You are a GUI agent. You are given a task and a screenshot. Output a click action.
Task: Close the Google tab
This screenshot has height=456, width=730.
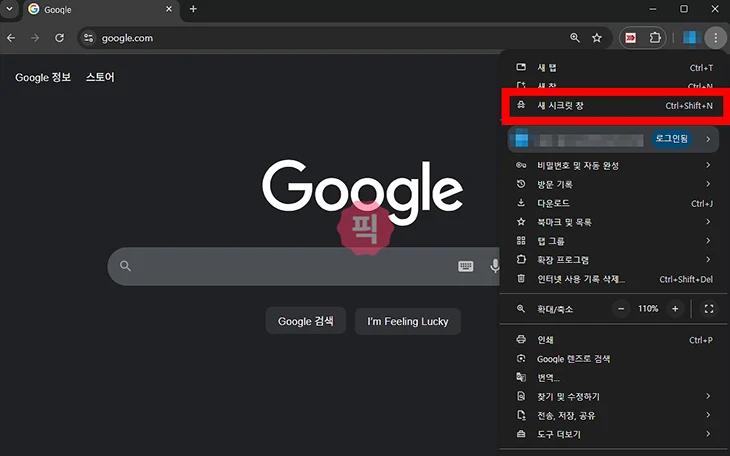pyautogui.click(x=169, y=9)
